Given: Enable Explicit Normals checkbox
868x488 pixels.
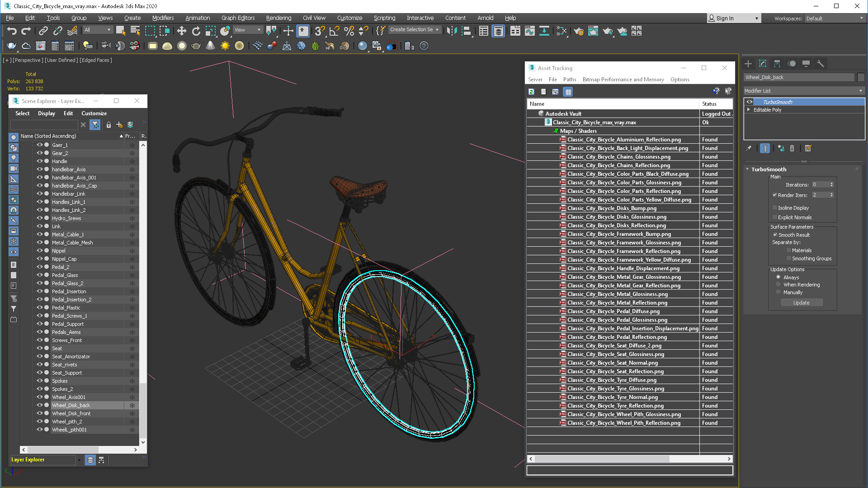Looking at the screenshot, I should coord(775,217).
